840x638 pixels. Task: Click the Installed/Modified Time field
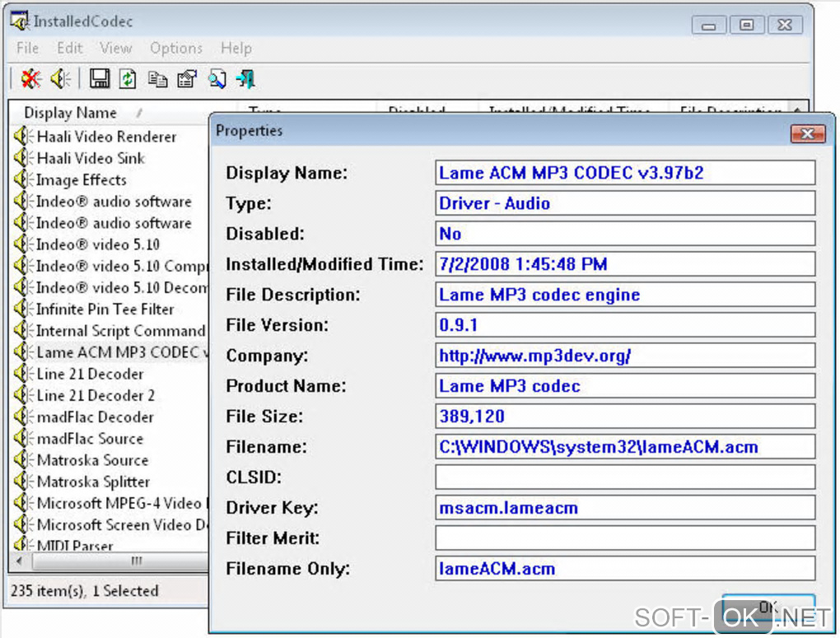pyautogui.click(x=625, y=264)
